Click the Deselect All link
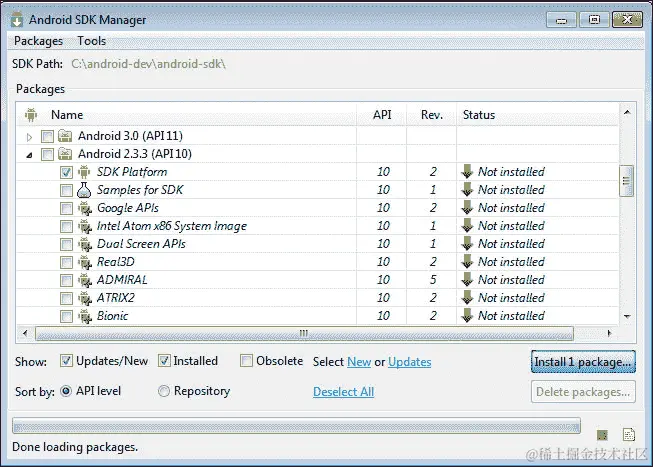The image size is (653, 467). [344, 392]
